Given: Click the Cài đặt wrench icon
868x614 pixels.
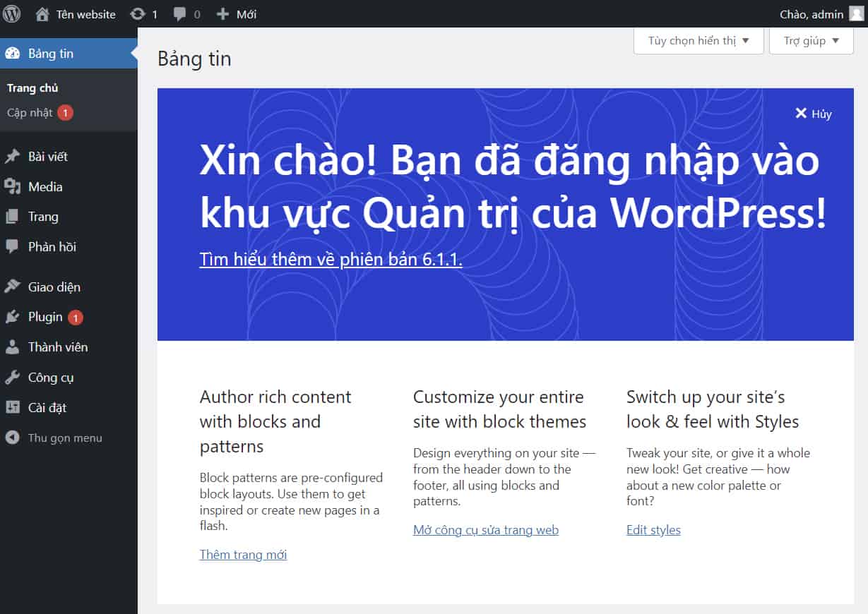Looking at the screenshot, I should coord(13,407).
